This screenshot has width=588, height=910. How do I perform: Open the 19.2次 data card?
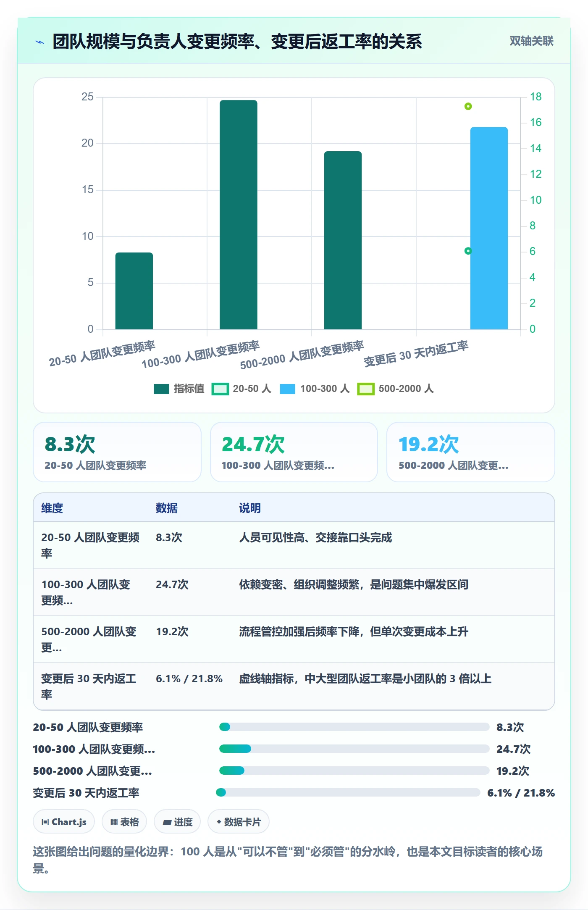[471, 452]
